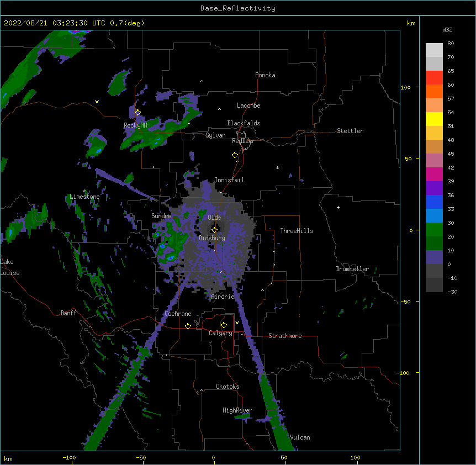This screenshot has width=476, height=465.
Task: Click the Sylvan label on the map
Action: click(x=215, y=135)
